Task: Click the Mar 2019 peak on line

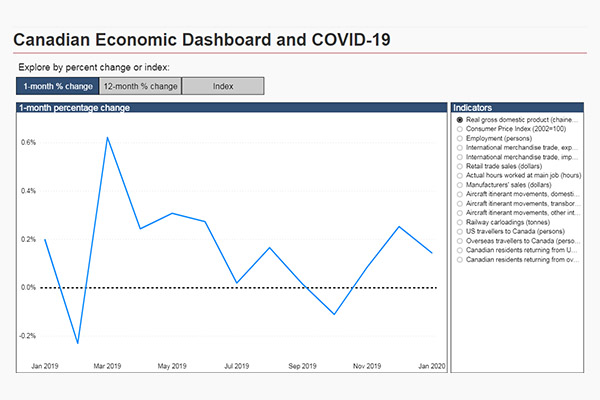Action: pyautogui.click(x=108, y=137)
